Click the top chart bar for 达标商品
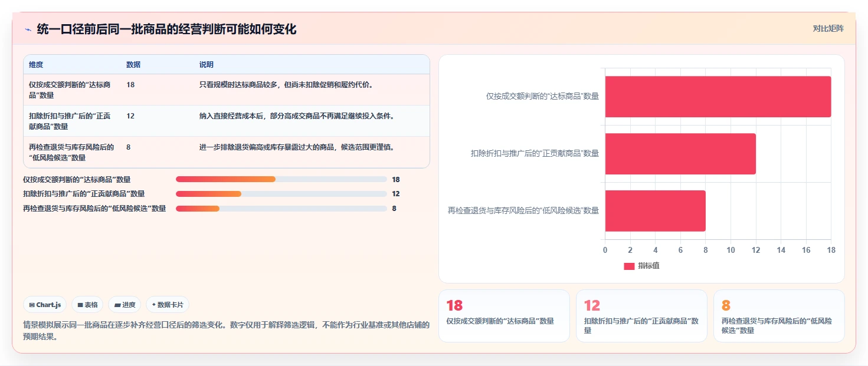The width and height of the screenshot is (868, 366). coord(718,97)
